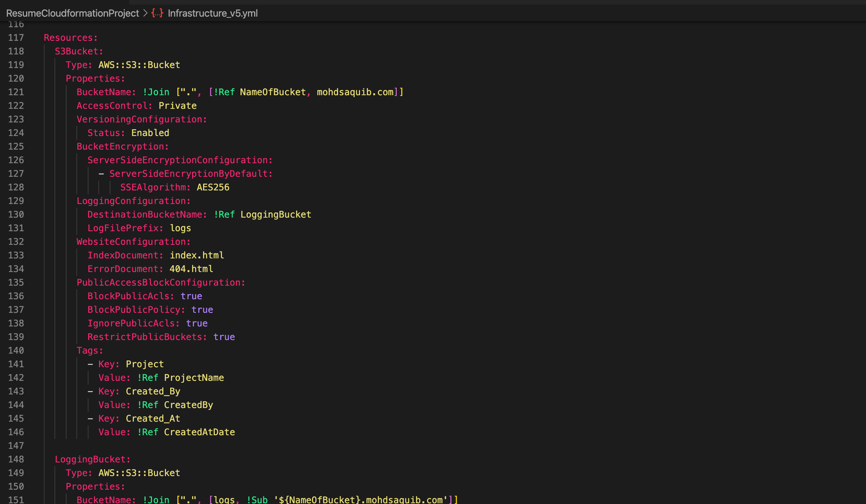This screenshot has width=866, height=504.
Task: Click the S3Bucket: key
Action: point(79,51)
